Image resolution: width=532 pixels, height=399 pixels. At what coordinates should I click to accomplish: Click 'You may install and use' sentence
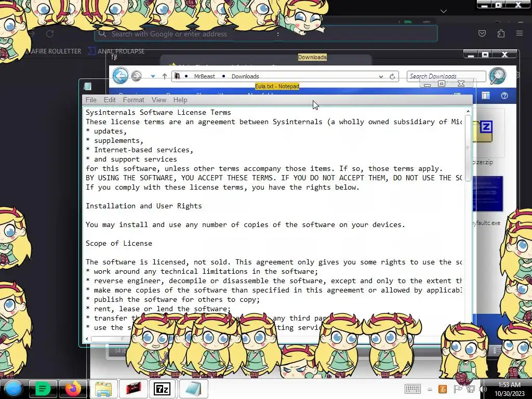point(246,224)
